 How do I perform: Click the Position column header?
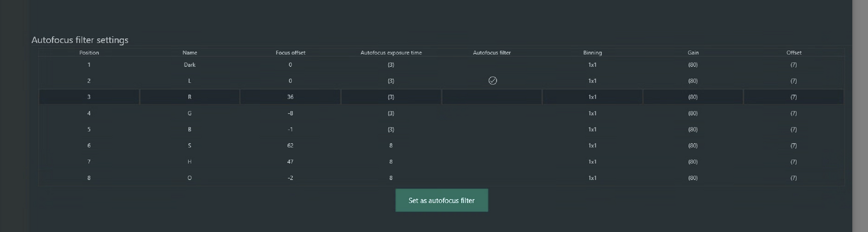(x=89, y=53)
